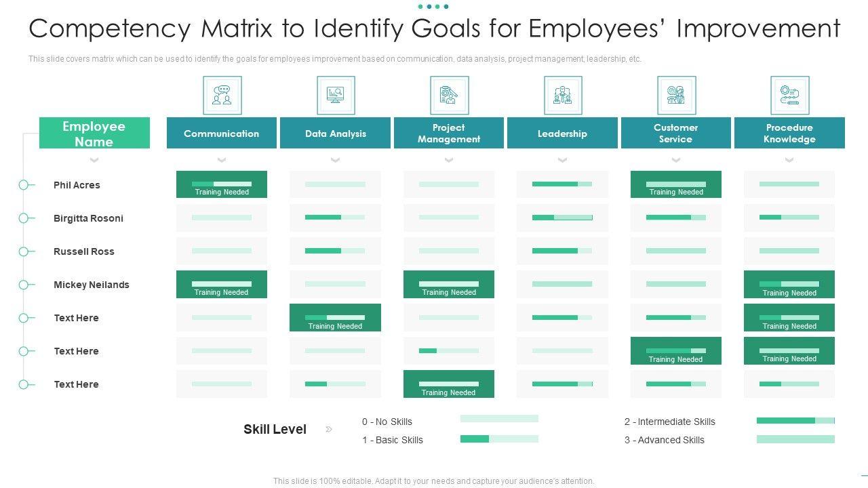Select the Basic Skills legend bar
Screen dimensions: 868x488
(499, 439)
